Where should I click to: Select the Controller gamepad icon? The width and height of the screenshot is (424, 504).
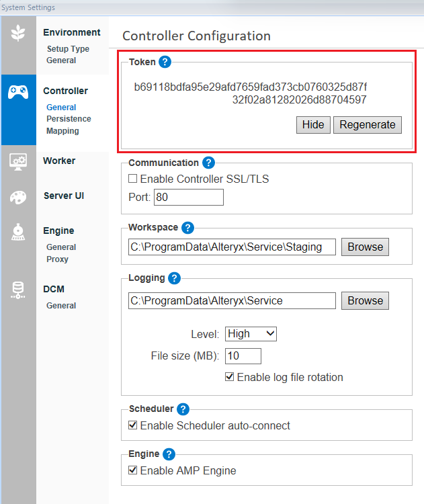pyautogui.click(x=18, y=92)
